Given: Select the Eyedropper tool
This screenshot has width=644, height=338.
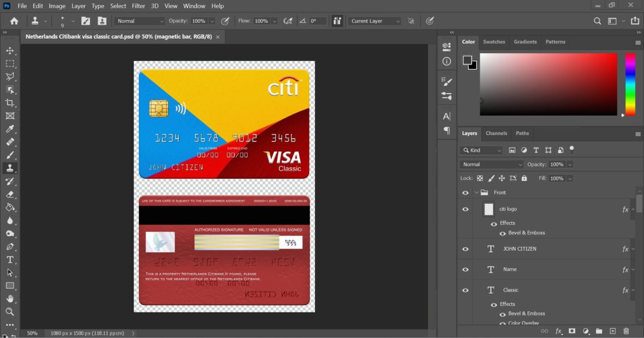Looking at the screenshot, I should (x=10, y=129).
